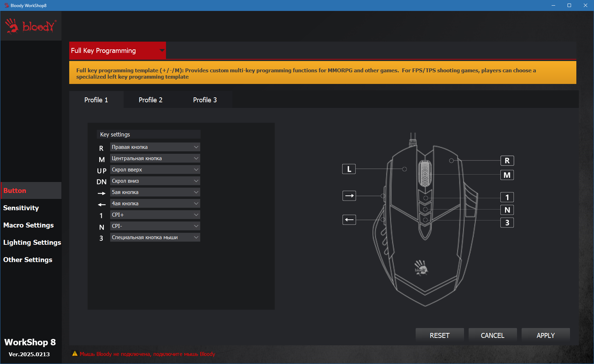Click the Bloody logo in the sidebar
This screenshot has width=594, height=364.
click(31, 26)
